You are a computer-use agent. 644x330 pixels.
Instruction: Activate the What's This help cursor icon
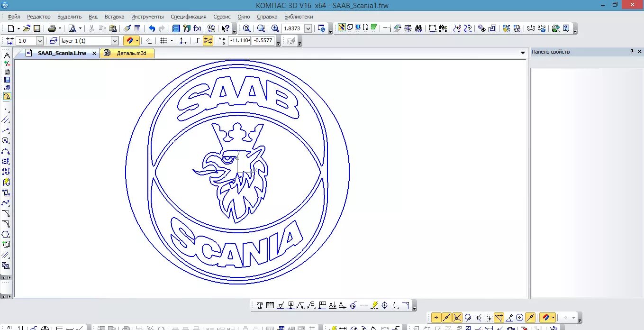tap(225, 28)
